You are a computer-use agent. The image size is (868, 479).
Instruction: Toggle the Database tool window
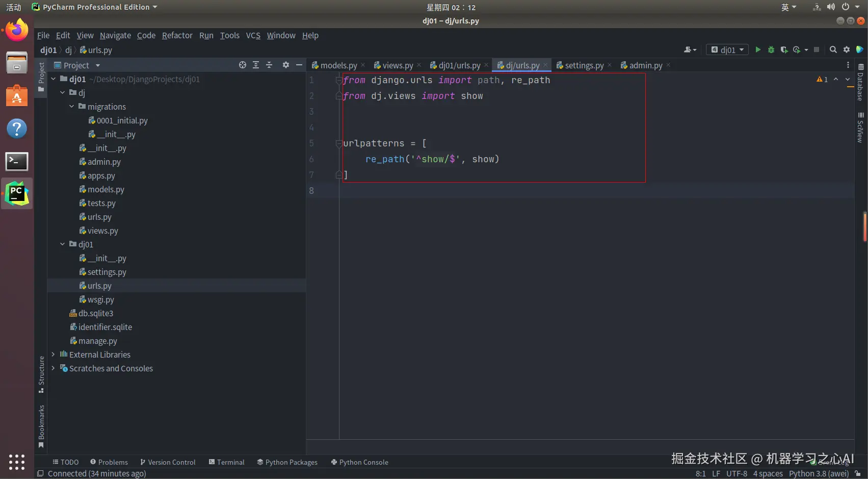(x=860, y=83)
